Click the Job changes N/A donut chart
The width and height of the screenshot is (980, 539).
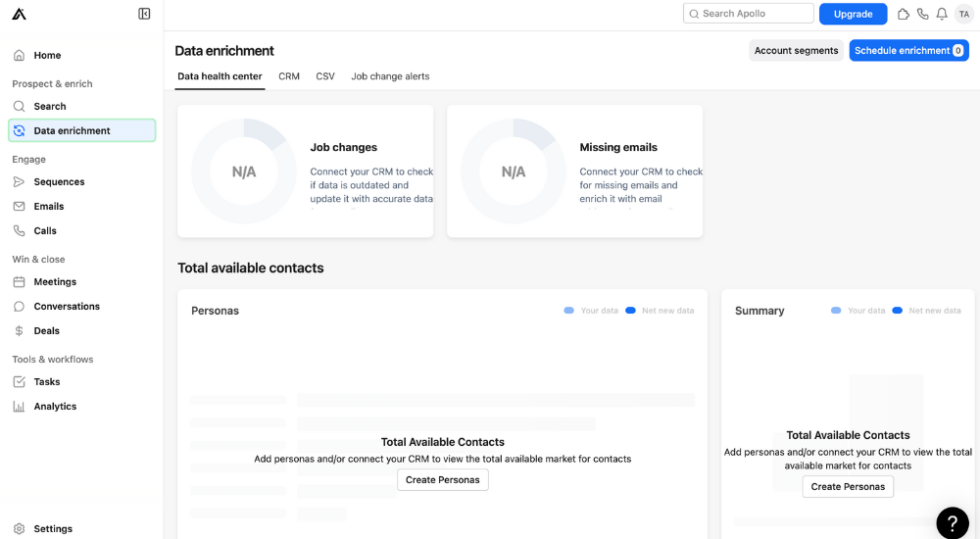coord(244,171)
